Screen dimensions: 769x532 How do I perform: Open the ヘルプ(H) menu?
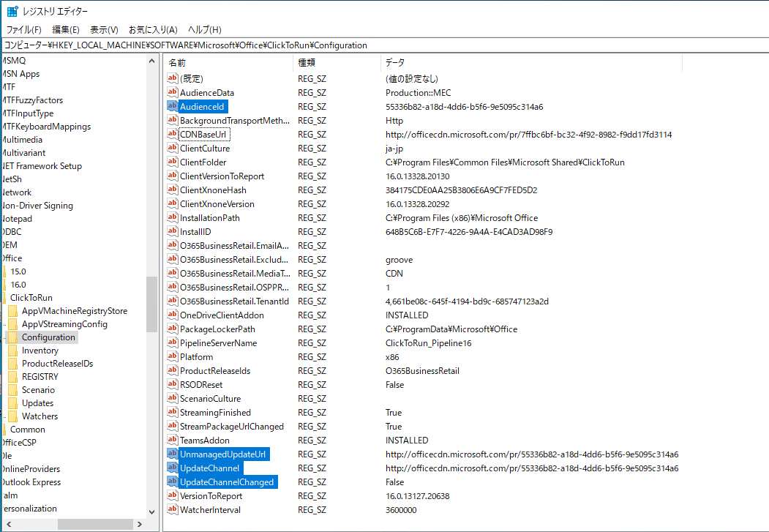(x=205, y=30)
